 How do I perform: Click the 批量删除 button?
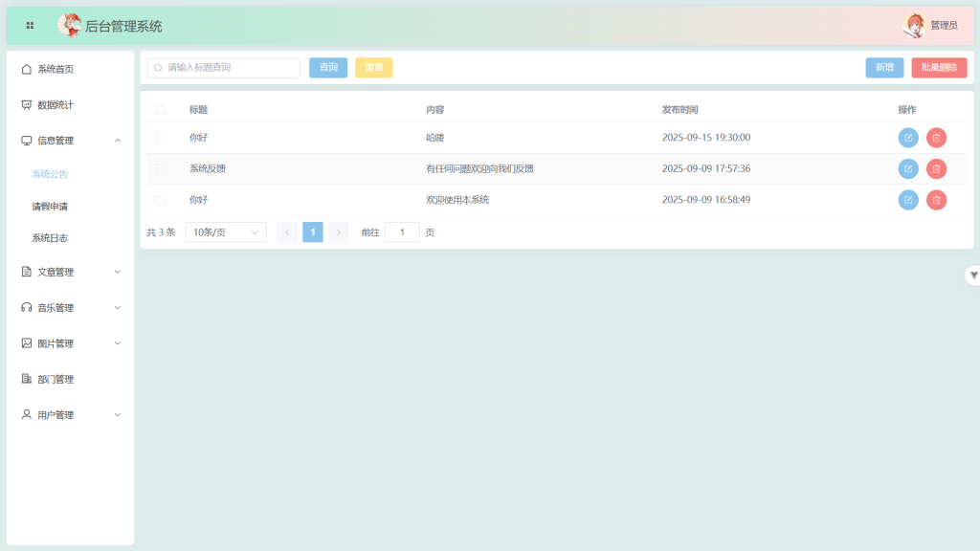click(938, 68)
